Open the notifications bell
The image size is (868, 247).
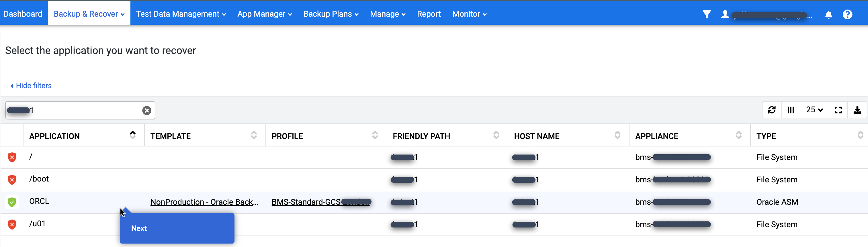[x=828, y=15]
